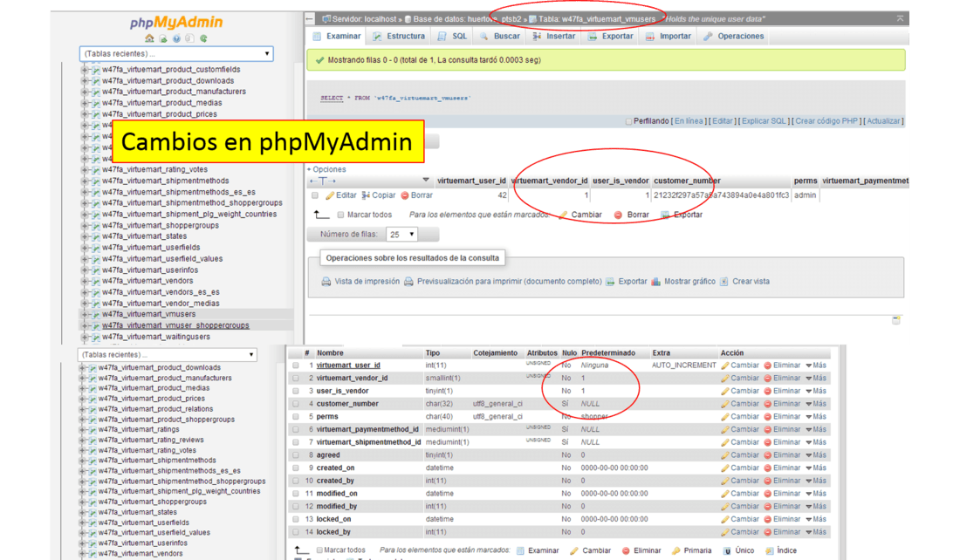Click Eliminar in the user_is_vendor structure row
This screenshot has height=560, width=960.
tap(782, 391)
